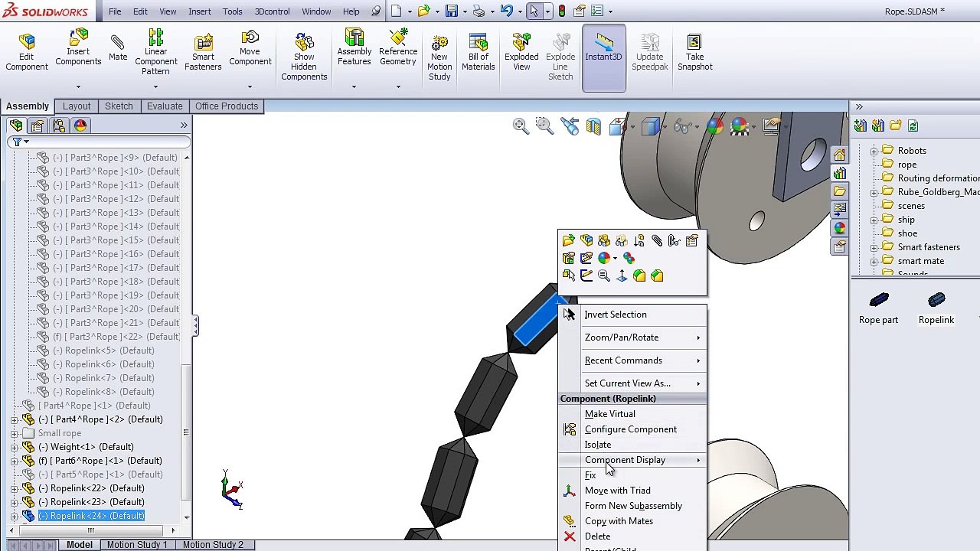980x551 pixels.
Task: Select Ropelink<5> in the feature tree
Action: pos(103,350)
